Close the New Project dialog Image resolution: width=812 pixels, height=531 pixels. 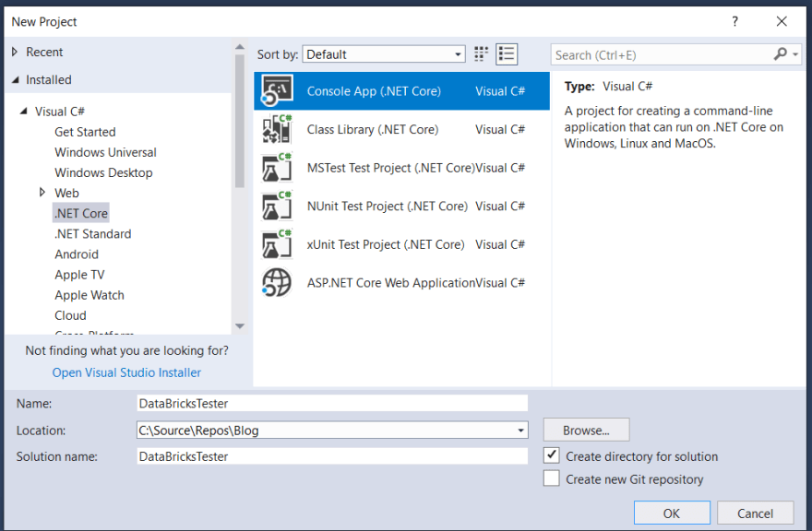click(782, 21)
